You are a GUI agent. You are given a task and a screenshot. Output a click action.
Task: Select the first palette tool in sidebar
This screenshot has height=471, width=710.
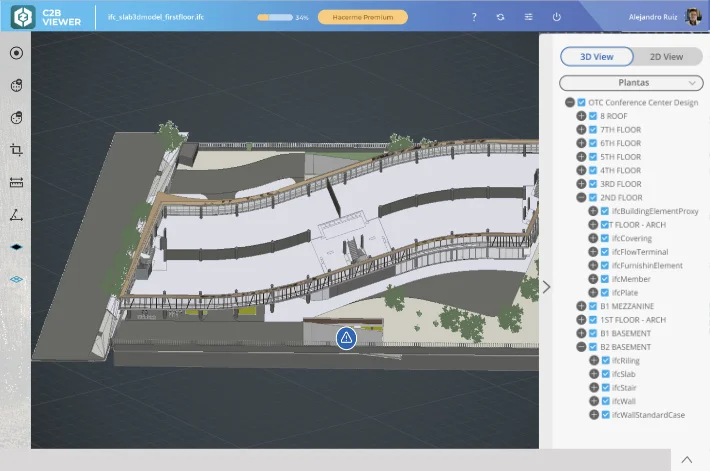[x=16, y=86]
